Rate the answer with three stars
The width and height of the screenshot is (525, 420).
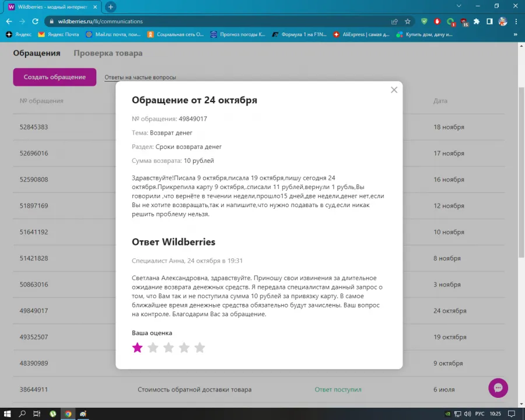(x=169, y=348)
